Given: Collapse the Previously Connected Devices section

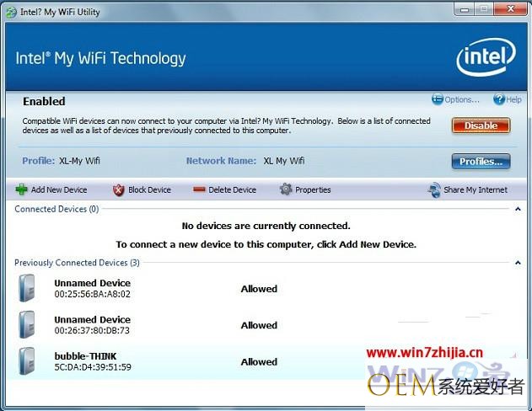Looking at the screenshot, I should coord(518,263).
